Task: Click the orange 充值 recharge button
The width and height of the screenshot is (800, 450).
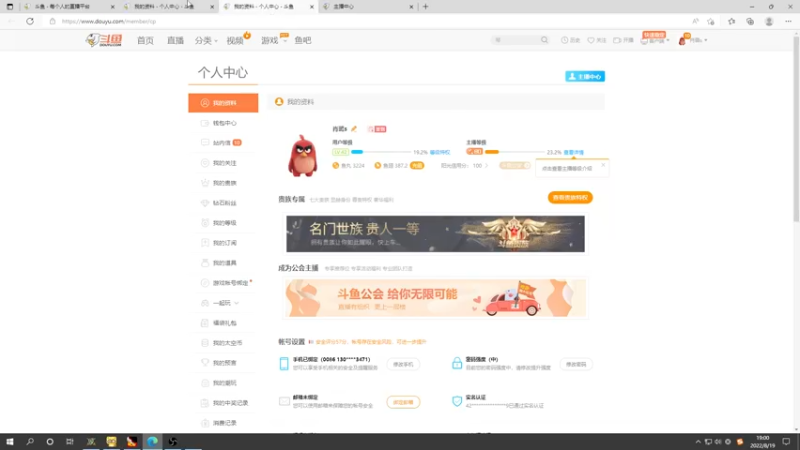Action: pos(417,166)
